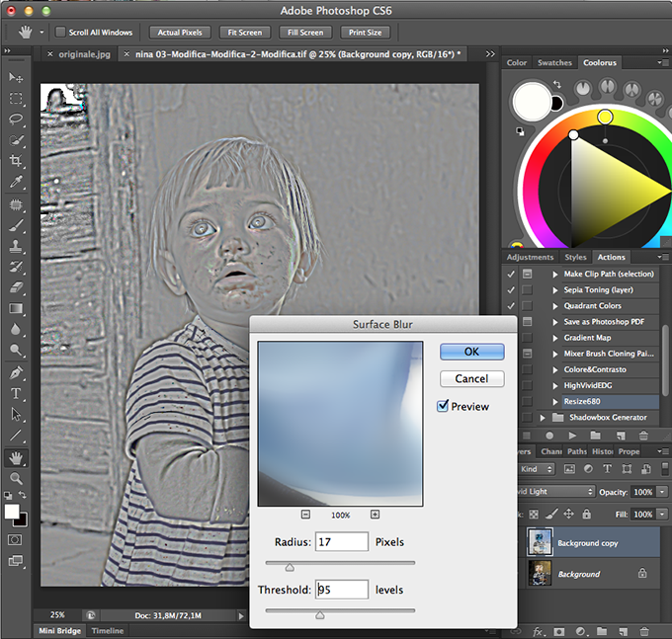Adjust the Threshold slider handle
The height and width of the screenshot is (639, 672).
coord(320,615)
